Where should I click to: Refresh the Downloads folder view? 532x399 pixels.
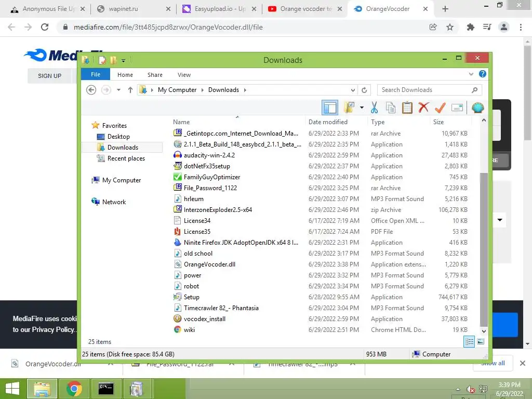[364, 90]
